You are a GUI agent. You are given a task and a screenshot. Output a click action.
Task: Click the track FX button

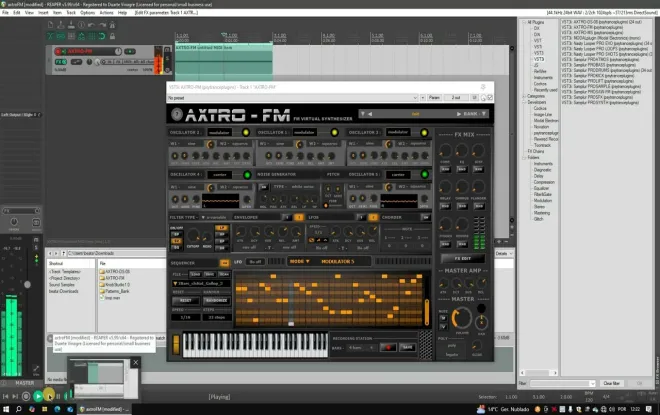(60, 62)
